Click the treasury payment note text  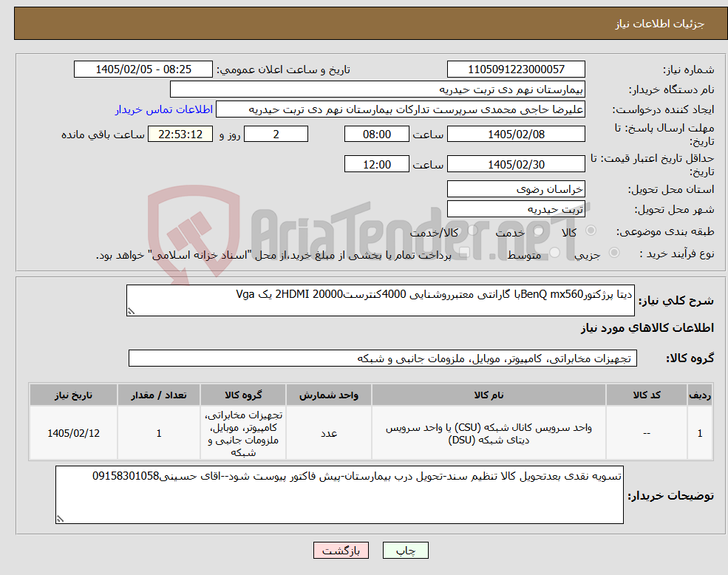click(273, 255)
